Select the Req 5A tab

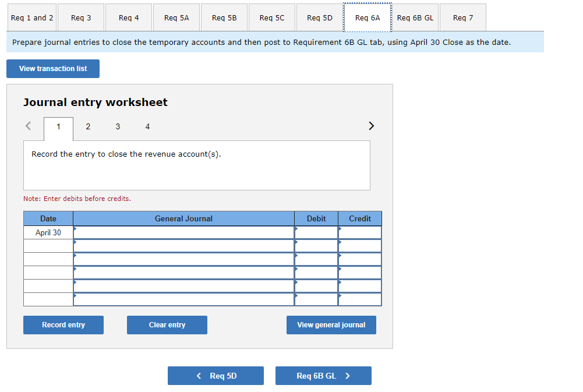[176, 17]
